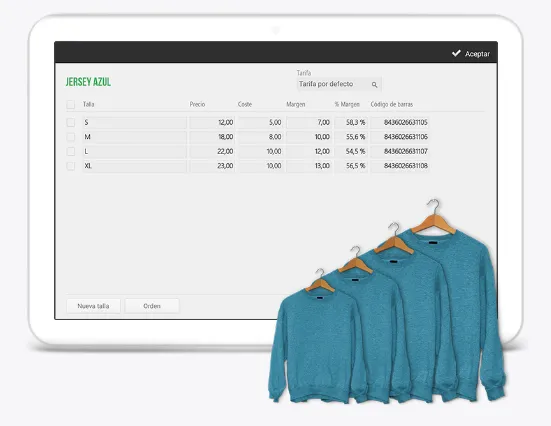Click the Aceptar text in top bar
551x426 pixels.
477,54
